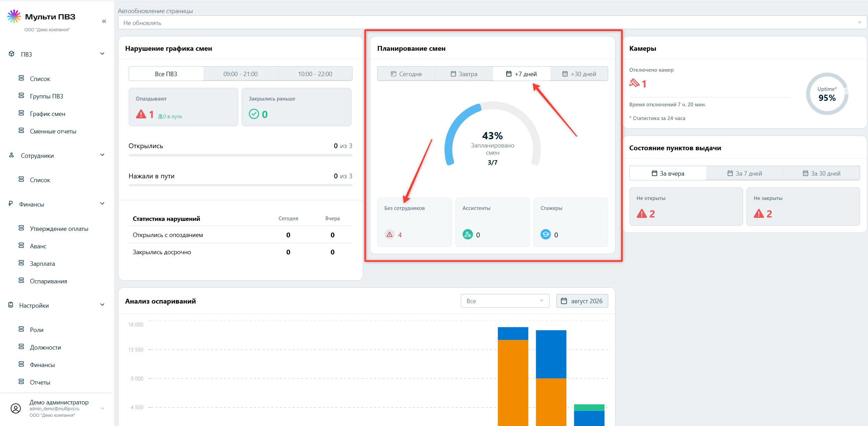
Task: Click the list icon beside Утверждение оплаты
Action: coord(21,228)
